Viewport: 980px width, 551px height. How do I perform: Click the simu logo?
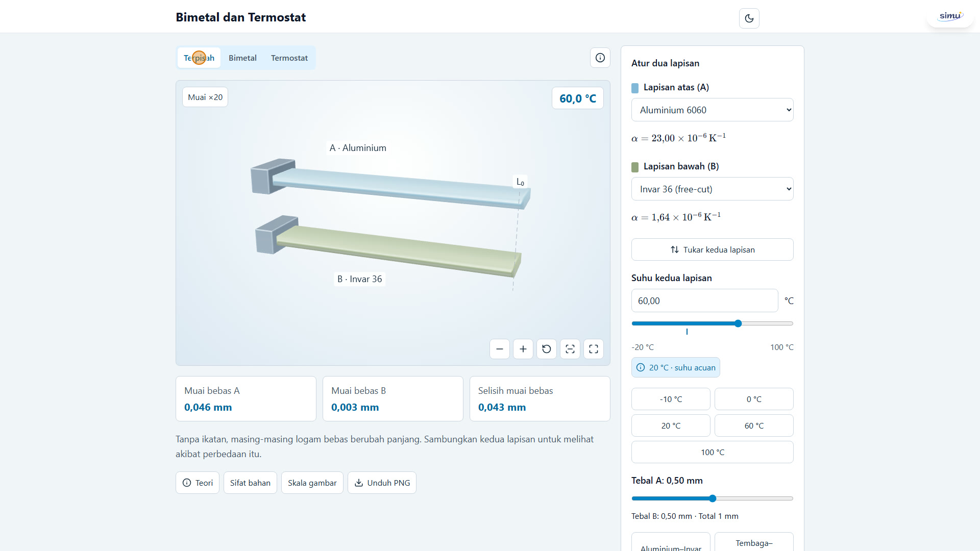tap(950, 16)
